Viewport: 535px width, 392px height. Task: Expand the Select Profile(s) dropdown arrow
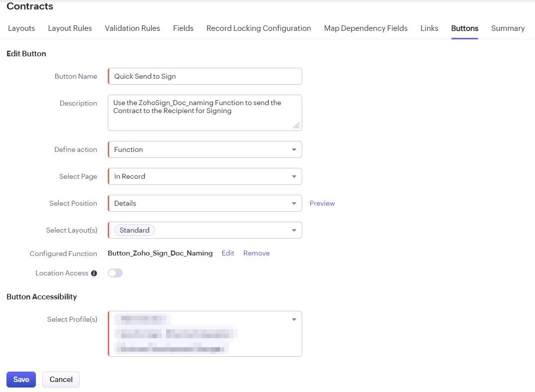tap(294, 320)
